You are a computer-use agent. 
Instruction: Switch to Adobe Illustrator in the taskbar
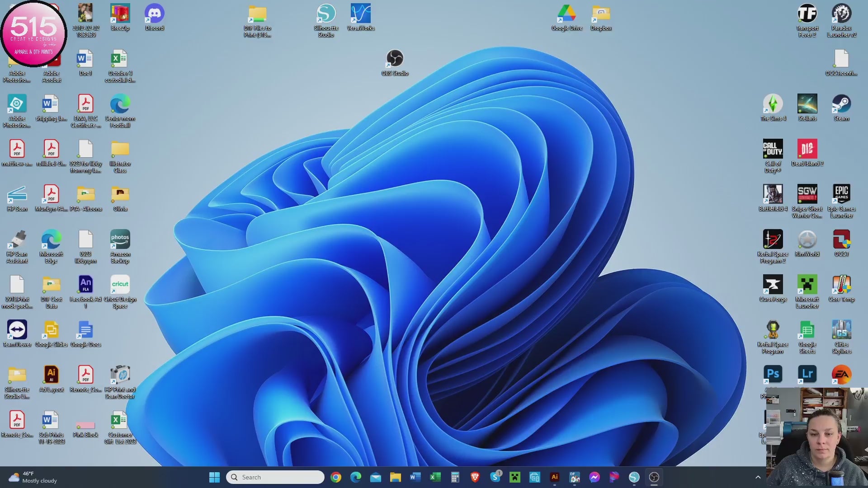point(555,477)
